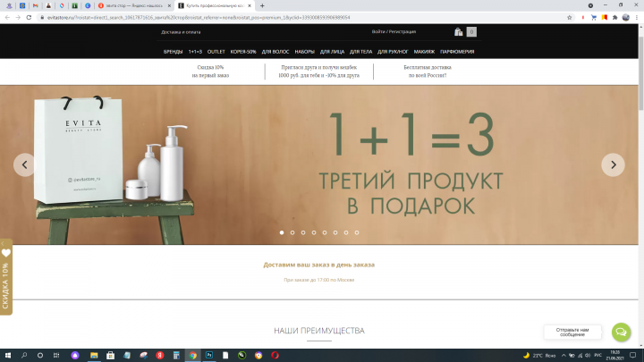Image resolution: width=644 pixels, height=362 pixels.
Task: Click the page vertical scrollbar thumb
Action: pos(640,73)
